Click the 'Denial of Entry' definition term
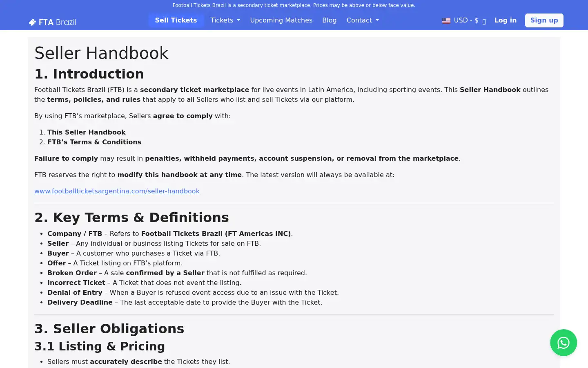The height and width of the screenshot is (368, 588). coord(75,292)
